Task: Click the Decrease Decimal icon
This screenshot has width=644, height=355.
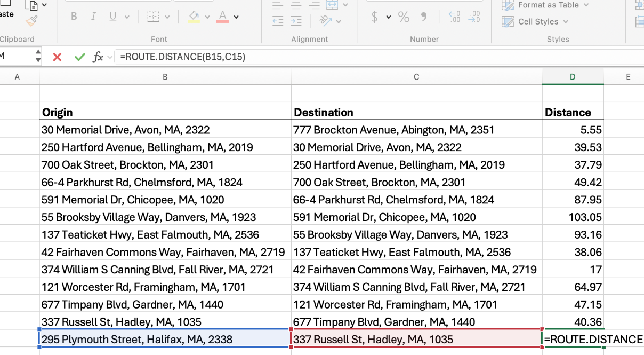Action: tap(474, 17)
